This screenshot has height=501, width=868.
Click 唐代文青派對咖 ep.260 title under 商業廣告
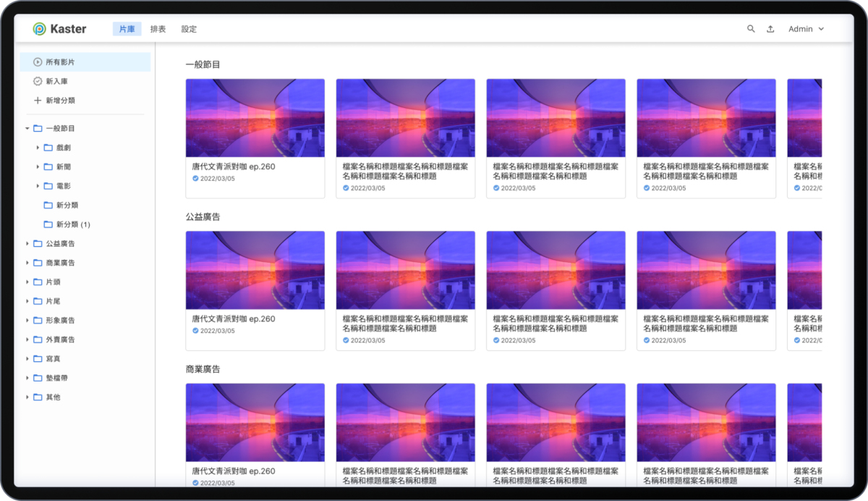click(234, 471)
